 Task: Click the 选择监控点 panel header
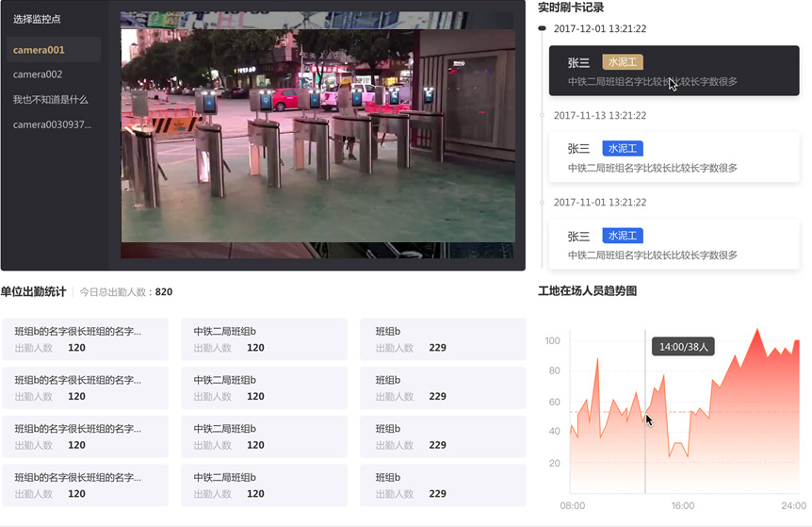point(37,19)
